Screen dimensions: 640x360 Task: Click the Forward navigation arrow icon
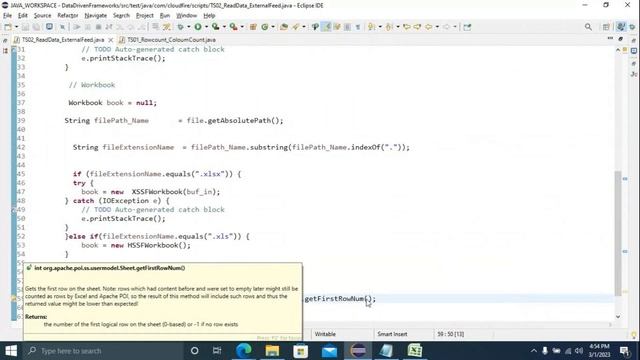447,27
